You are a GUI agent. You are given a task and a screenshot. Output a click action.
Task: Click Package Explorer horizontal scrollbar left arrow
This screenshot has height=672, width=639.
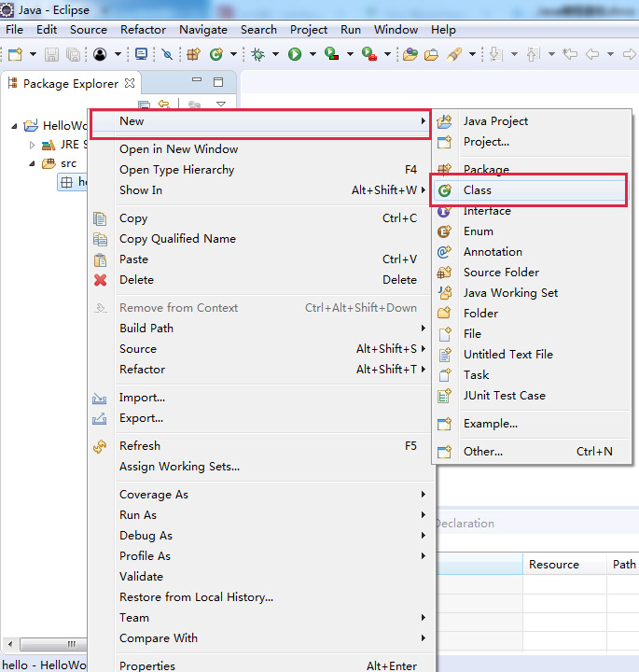coord(10,644)
